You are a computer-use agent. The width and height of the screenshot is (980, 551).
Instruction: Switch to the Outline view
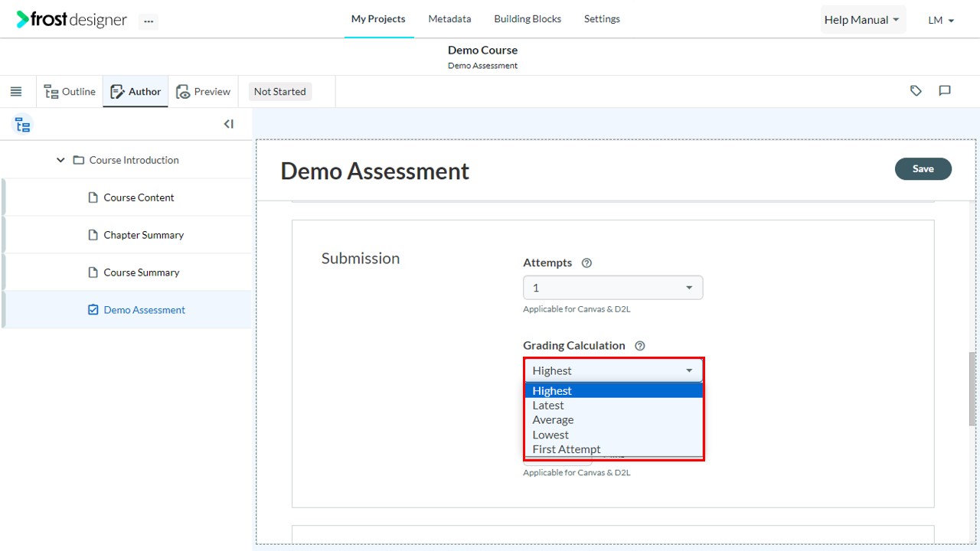tap(70, 92)
